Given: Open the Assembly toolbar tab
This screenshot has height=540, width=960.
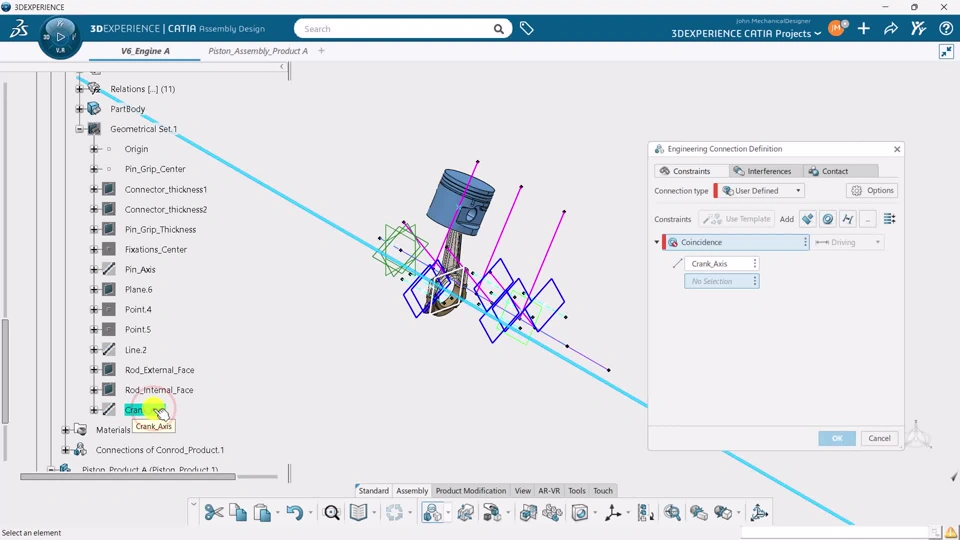Looking at the screenshot, I should point(412,490).
